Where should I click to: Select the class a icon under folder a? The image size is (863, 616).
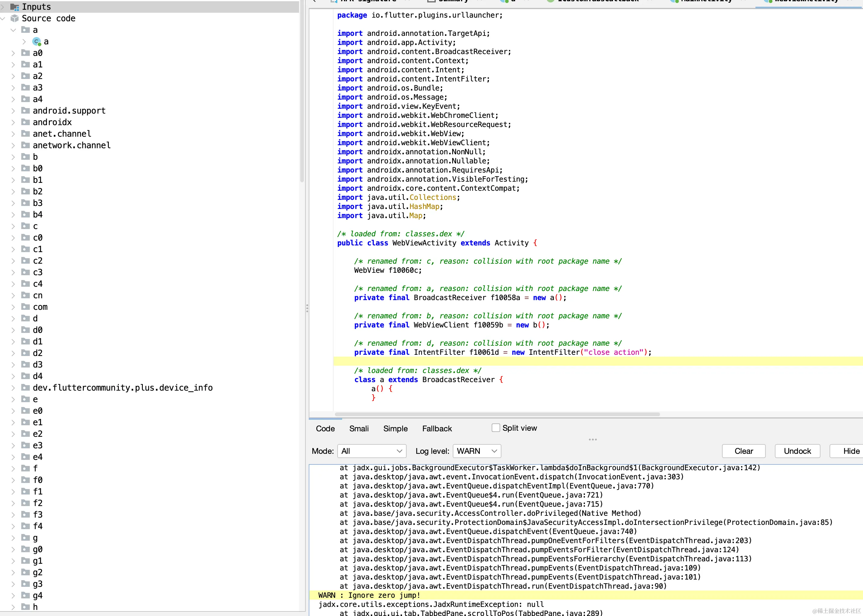[x=37, y=41]
